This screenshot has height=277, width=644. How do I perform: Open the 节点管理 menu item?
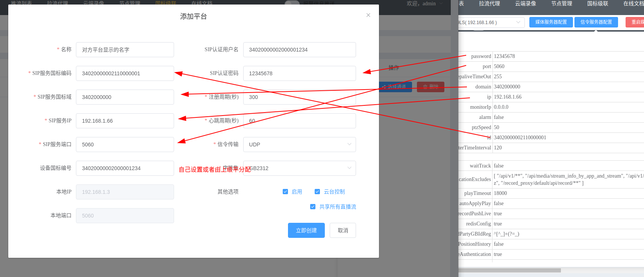coord(561,4)
